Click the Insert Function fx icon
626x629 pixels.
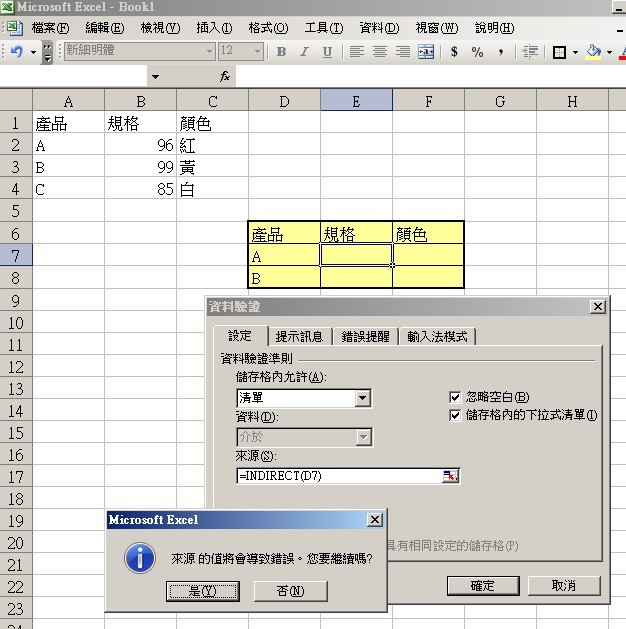pyautogui.click(x=225, y=76)
